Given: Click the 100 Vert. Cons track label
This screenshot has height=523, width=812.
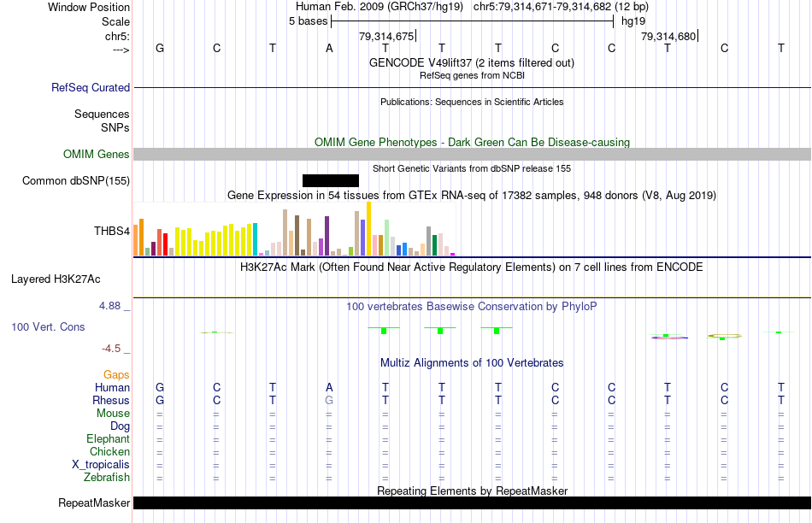Looking at the screenshot, I should (48, 326).
